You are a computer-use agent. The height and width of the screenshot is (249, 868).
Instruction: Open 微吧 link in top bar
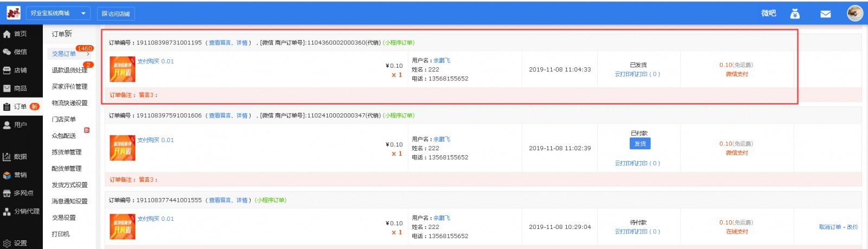[x=769, y=14]
